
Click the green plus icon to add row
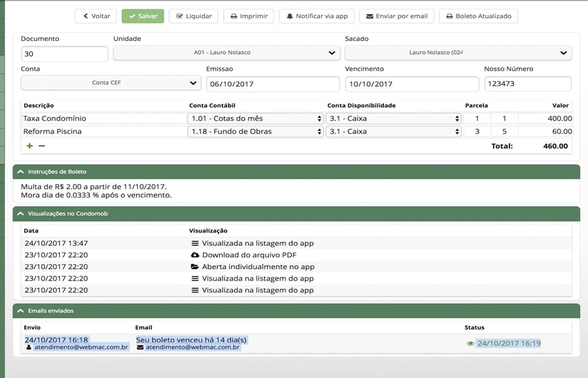click(x=30, y=146)
